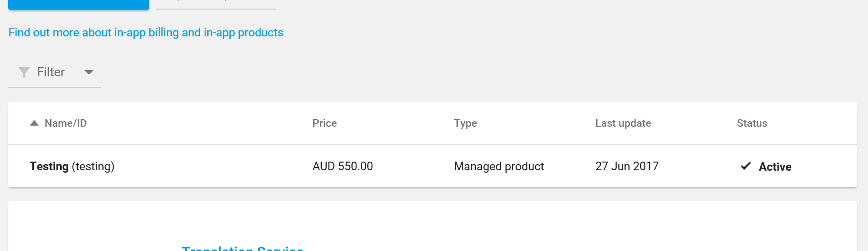Sort by Last update column header
The image size is (868, 251).
pos(623,123)
